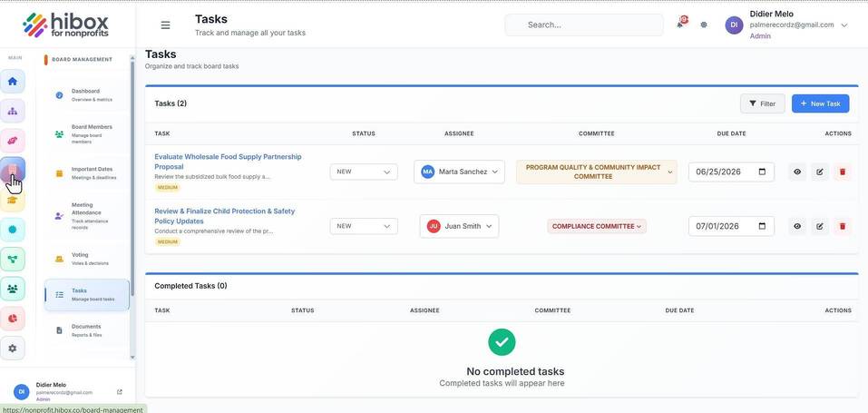Image resolution: width=868 pixels, height=413 pixels.
Task: Click the STATUS column header in Tasks table
Action: point(364,133)
